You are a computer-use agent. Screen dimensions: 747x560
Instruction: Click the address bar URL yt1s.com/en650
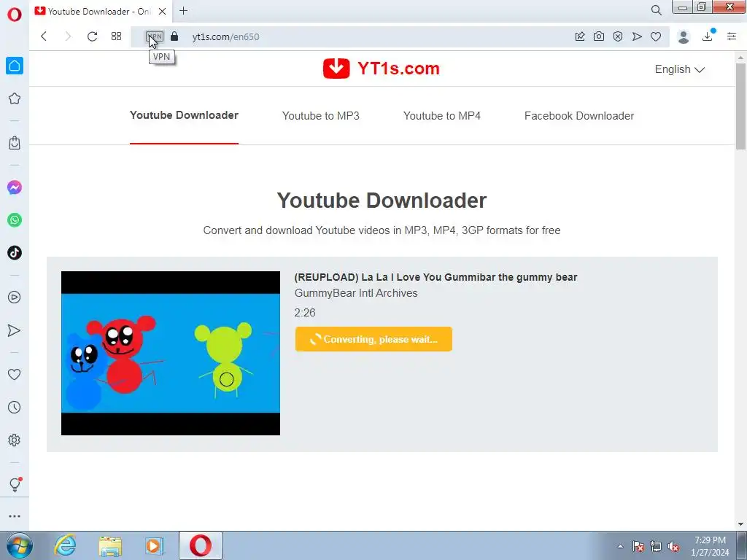point(226,36)
